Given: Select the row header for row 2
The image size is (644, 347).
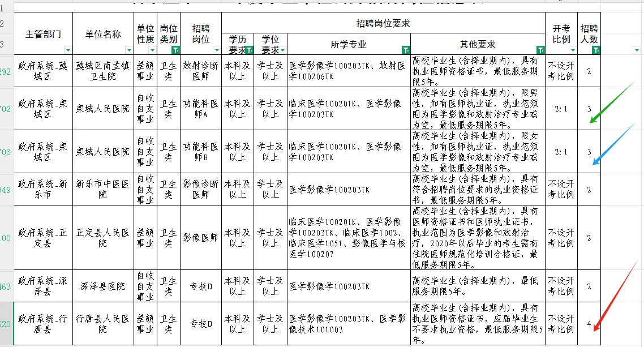Looking at the screenshot, I should click(7, 23).
